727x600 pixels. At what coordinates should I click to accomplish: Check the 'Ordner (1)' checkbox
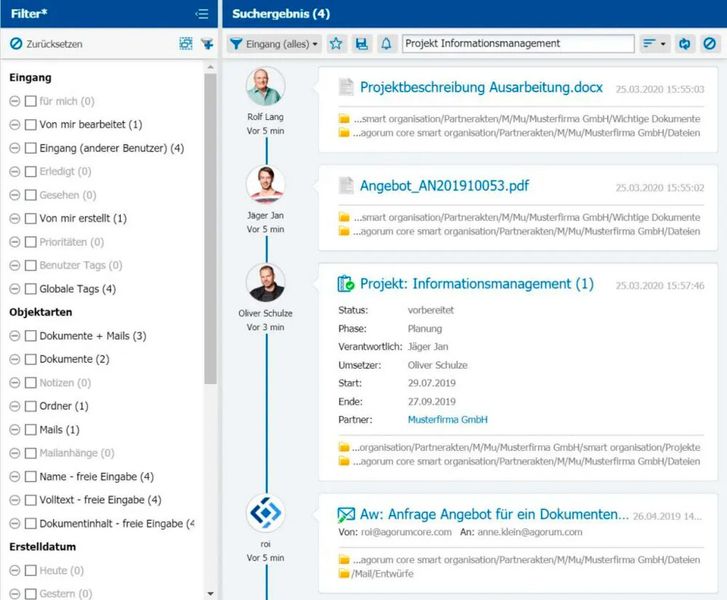click(31, 406)
